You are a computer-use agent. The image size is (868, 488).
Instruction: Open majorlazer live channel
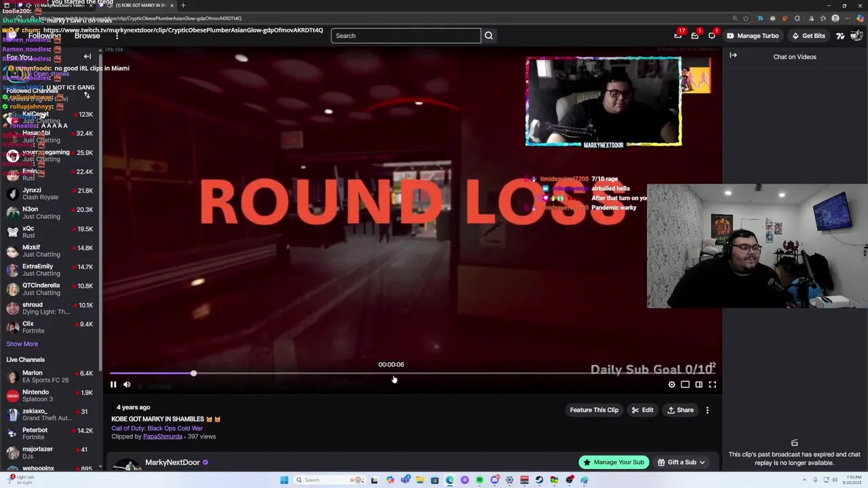[51, 452]
